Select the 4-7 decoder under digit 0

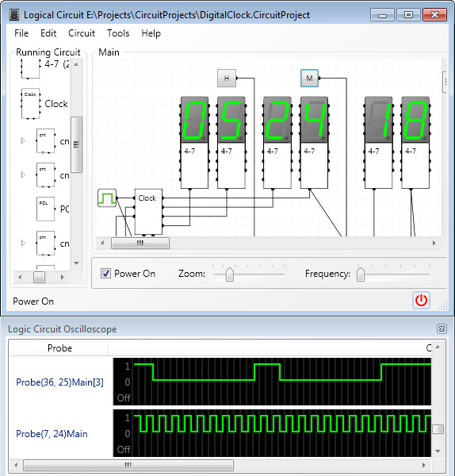[x=194, y=166]
